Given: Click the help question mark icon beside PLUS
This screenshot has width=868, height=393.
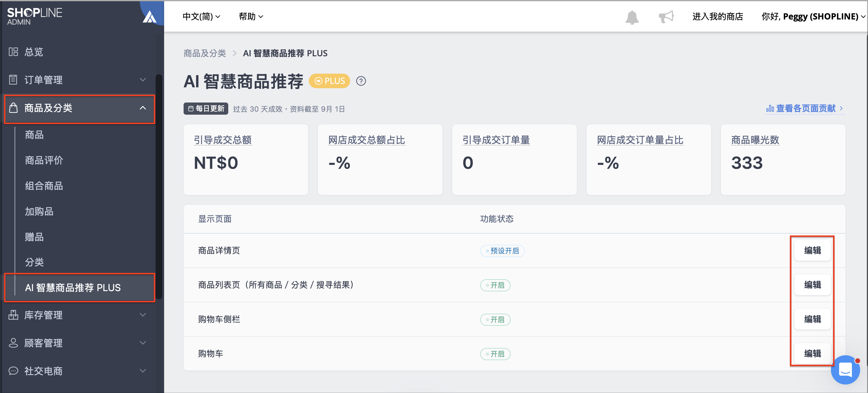Looking at the screenshot, I should pos(361,81).
